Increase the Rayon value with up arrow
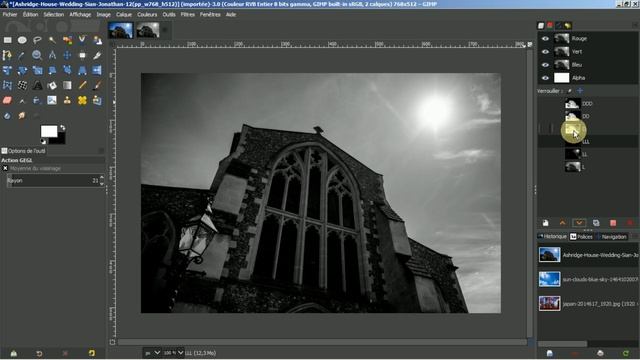The image size is (640, 360). 102,178
